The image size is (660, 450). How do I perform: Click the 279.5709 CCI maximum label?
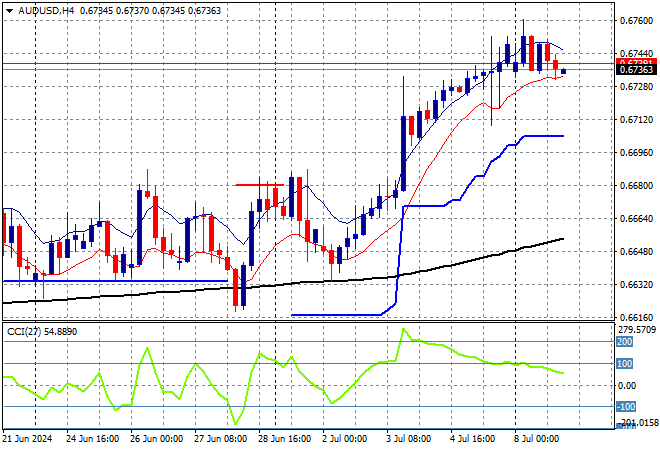coord(636,330)
